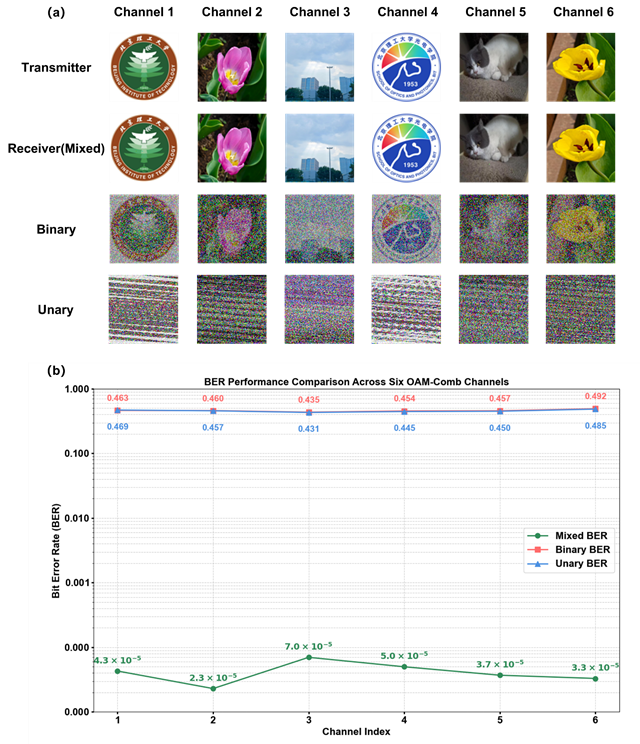Click the "Binary" row label
The height and width of the screenshot is (744, 640).
[56, 229]
